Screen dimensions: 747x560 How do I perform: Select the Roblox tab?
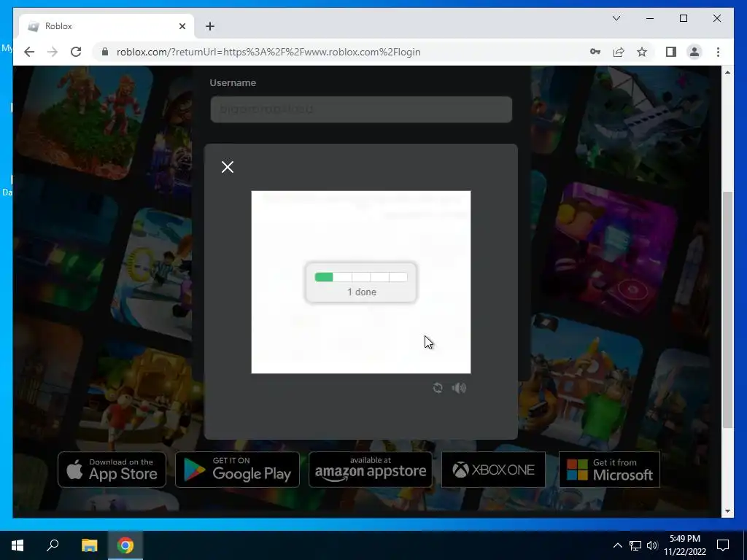[x=107, y=26]
